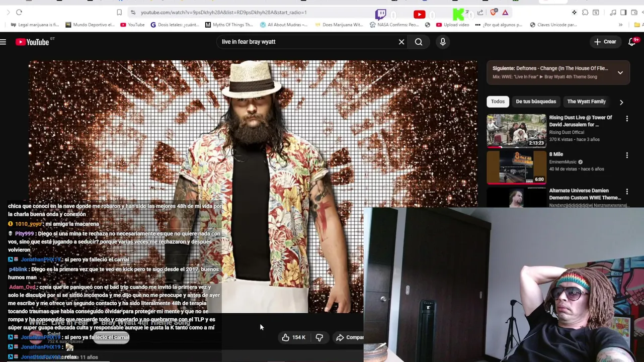
Task: Like the video with thumbs up
Action: [294, 337]
